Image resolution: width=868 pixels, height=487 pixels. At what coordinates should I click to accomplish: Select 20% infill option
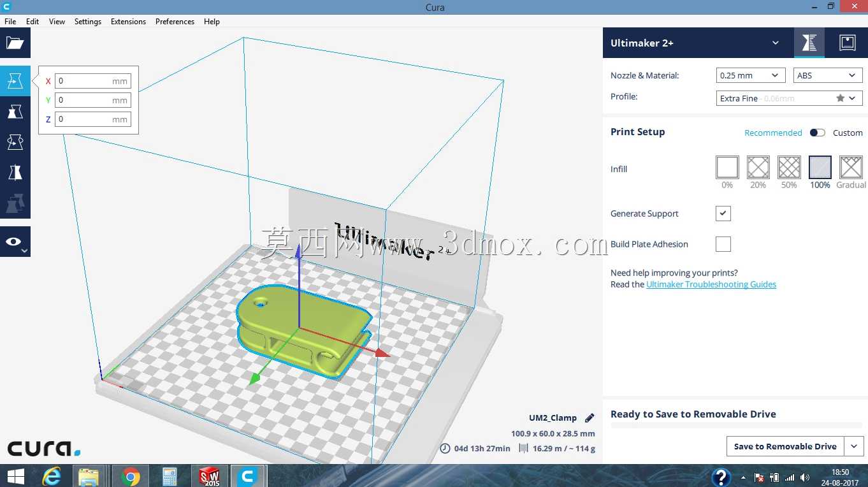click(x=758, y=168)
